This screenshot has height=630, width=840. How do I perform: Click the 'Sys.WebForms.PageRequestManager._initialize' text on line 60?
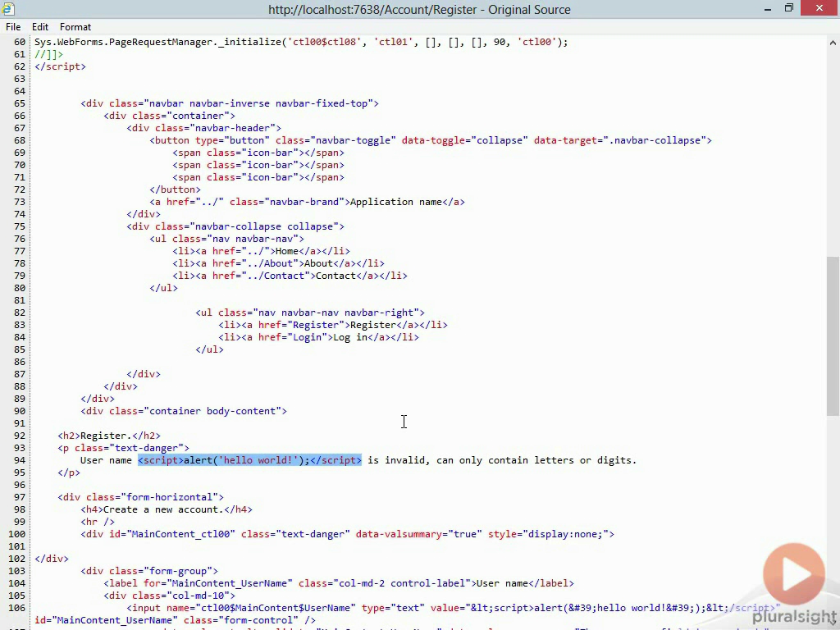click(x=157, y=42)
